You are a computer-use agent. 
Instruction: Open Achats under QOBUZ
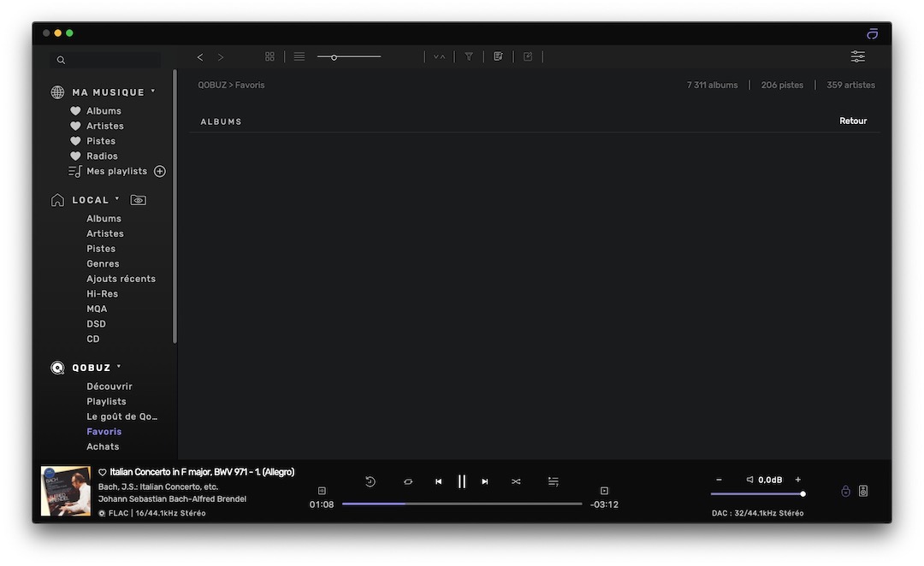coord(103,447)
